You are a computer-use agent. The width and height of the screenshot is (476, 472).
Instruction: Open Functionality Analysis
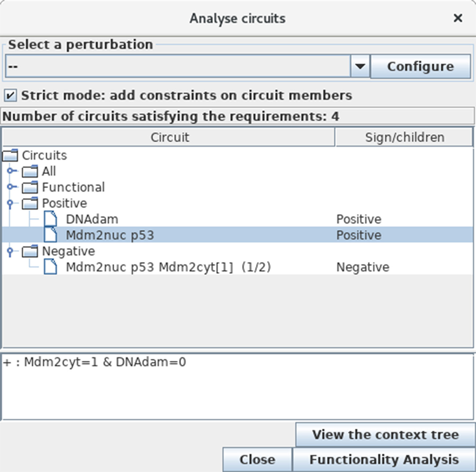pos(384,460)
